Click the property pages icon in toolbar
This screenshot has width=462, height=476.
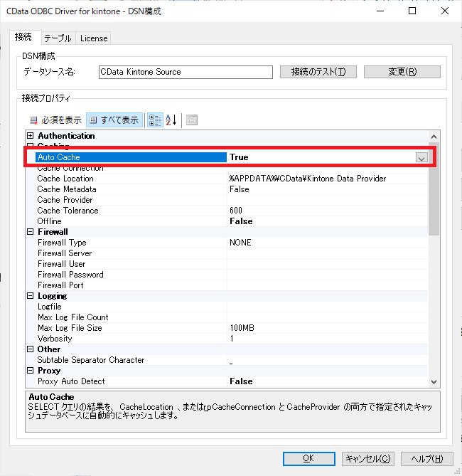192,120
